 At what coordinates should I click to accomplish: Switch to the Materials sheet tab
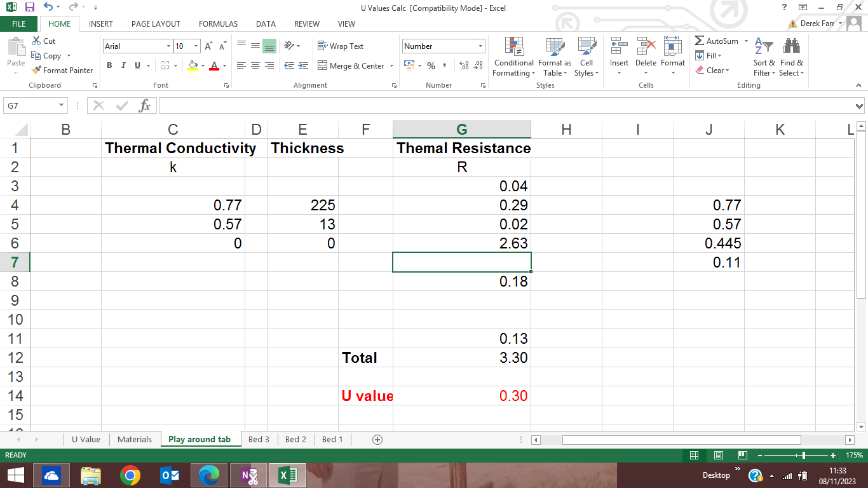(135, 439)
